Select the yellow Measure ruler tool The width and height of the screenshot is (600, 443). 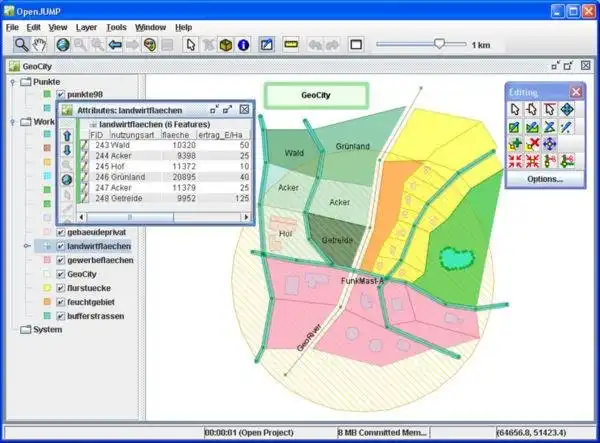[x=291, y=45]
